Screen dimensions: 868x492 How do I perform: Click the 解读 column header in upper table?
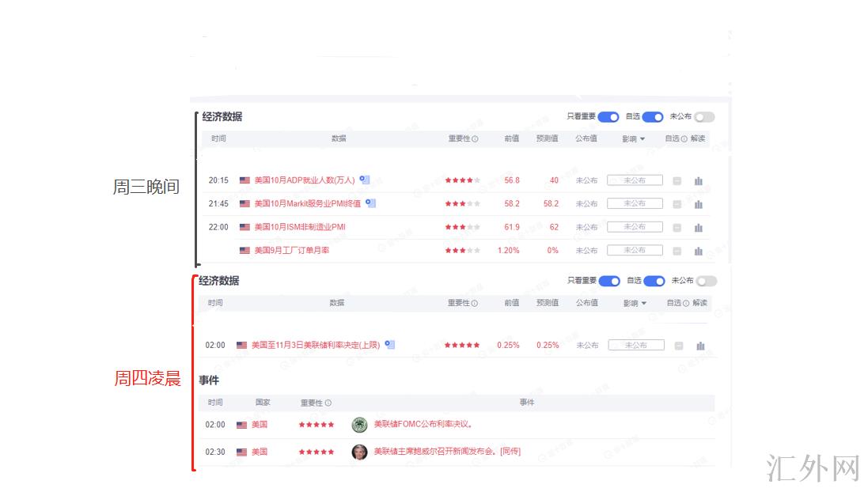coord(698,138)
